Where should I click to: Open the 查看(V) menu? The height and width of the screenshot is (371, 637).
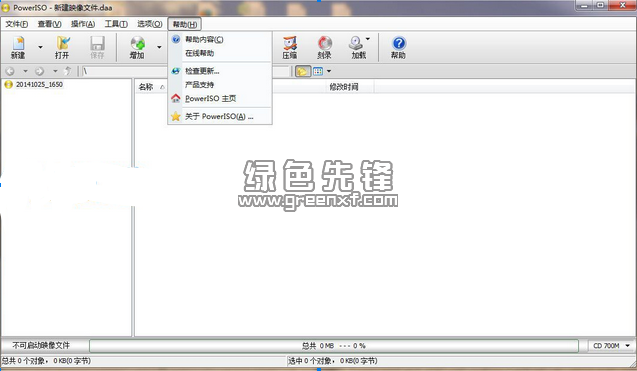pyautogui.click(x=50, y=24)
